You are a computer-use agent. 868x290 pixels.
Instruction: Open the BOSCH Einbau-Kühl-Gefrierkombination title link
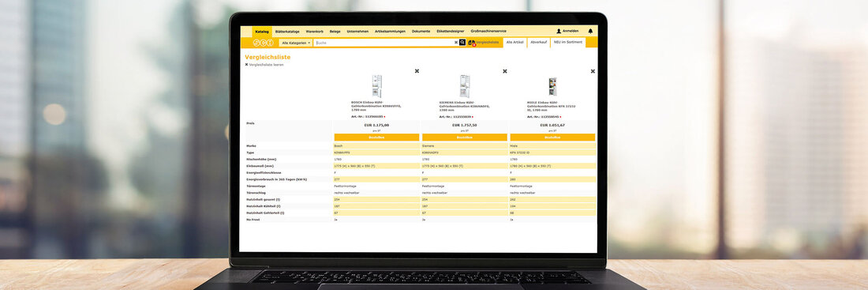376,106
